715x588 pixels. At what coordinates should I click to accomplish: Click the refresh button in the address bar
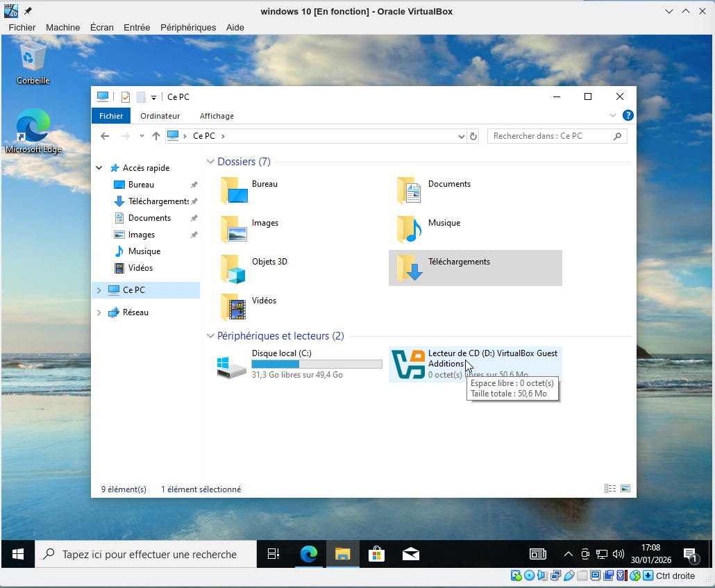(x=473, y=137)
